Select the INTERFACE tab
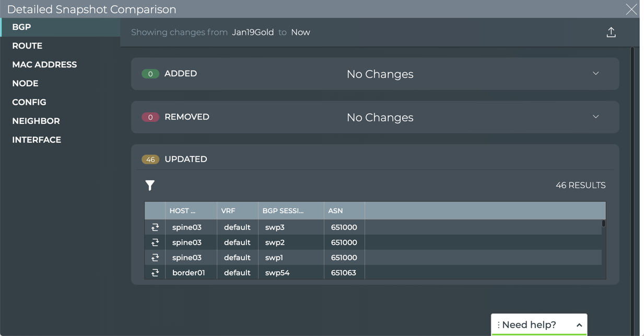Viewport: 644px width, 336px height. (37, 140)
